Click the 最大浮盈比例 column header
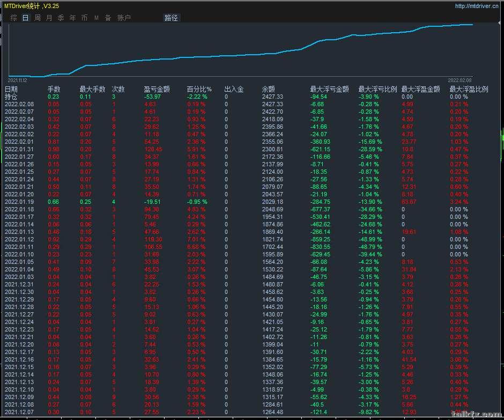Screen dimensions: 504x420 [x=469, y=89]
